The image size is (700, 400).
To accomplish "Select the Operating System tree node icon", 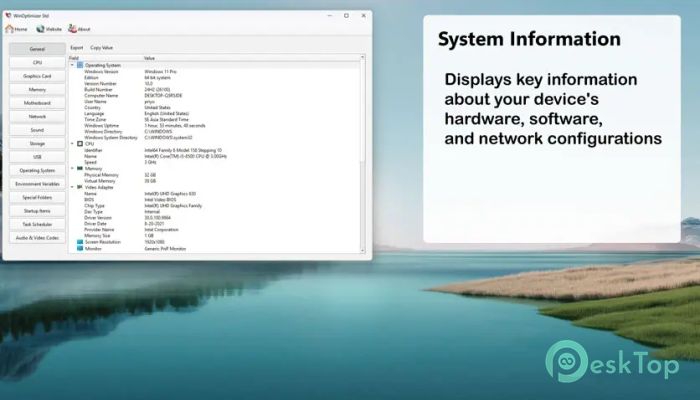I will pos(80,65).
